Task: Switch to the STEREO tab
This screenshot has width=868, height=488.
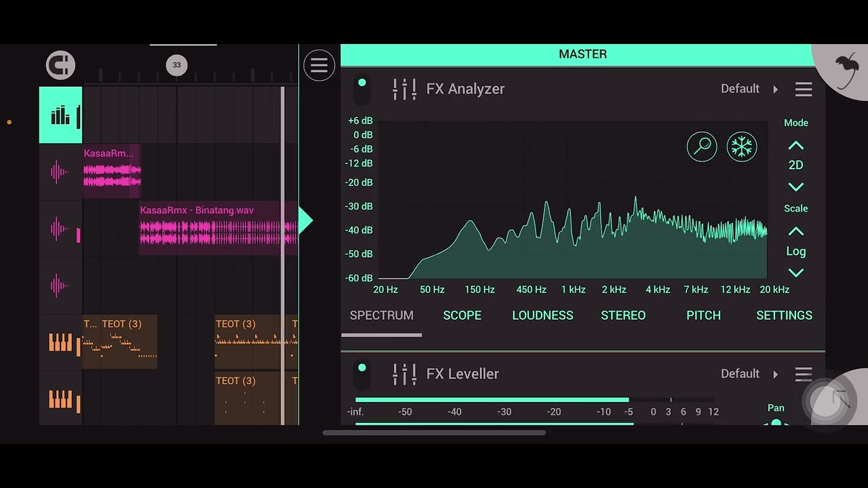Action: (623, 315)
